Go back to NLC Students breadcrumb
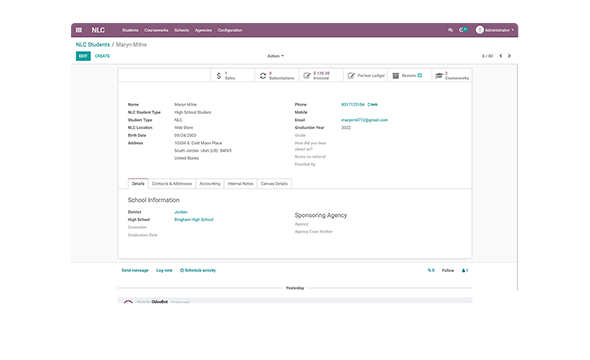The height and width of the screenshot is (360, 590). click(x=93, y=44)
